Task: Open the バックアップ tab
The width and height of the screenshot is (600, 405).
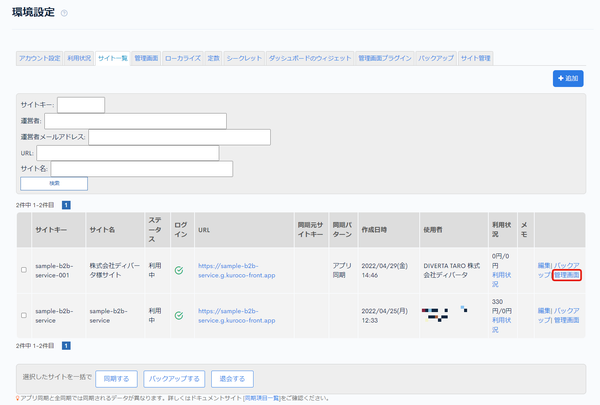Action: pyautogui.click(x=436, y=58)
